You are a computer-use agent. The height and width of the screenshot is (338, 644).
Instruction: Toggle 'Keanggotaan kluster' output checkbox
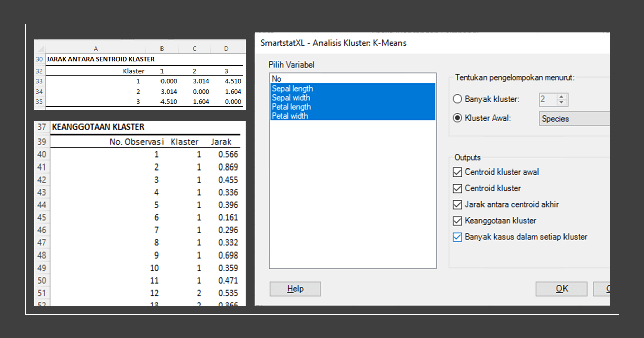point(457,221)
